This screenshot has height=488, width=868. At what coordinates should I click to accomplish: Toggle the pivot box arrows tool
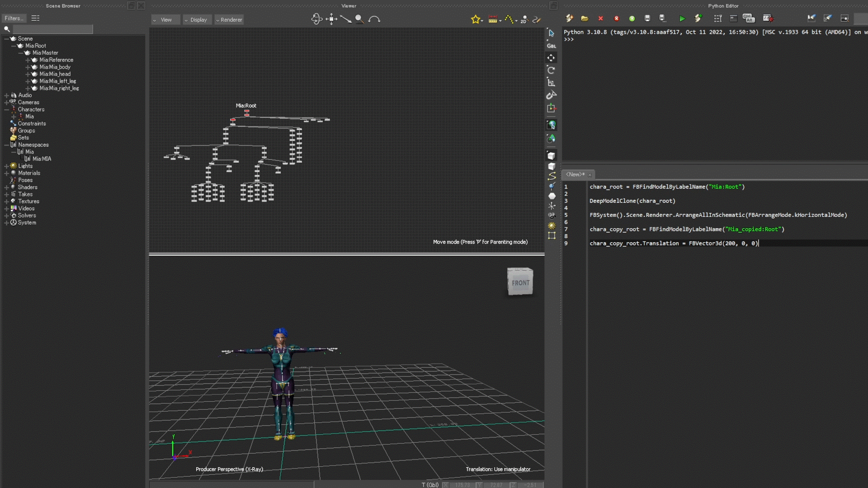tap(551, 108)
